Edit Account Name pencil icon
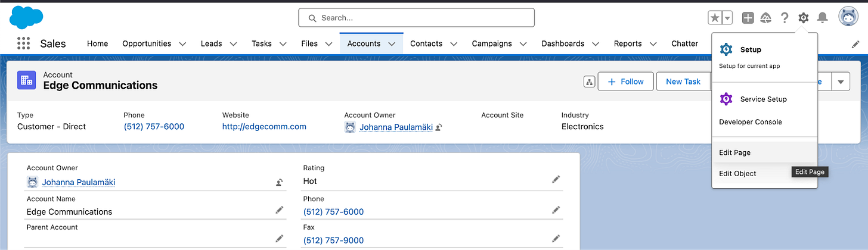 [279, 210]
